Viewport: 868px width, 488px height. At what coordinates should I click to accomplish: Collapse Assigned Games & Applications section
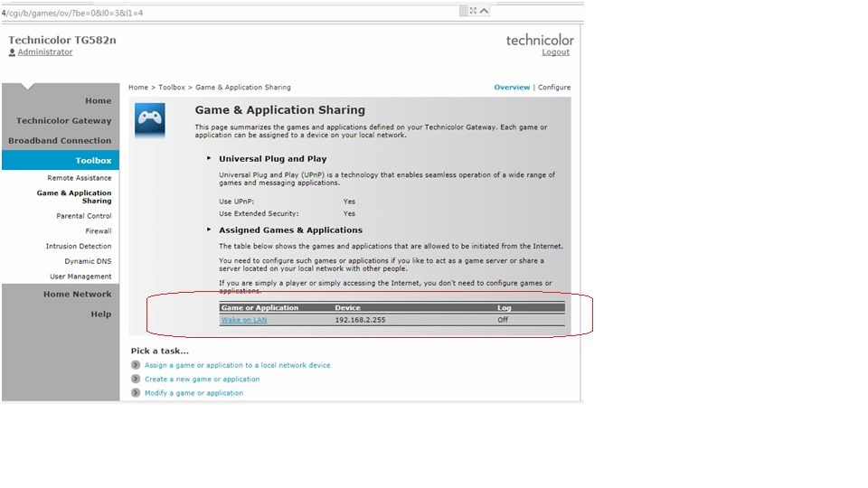tap(209, 230)
